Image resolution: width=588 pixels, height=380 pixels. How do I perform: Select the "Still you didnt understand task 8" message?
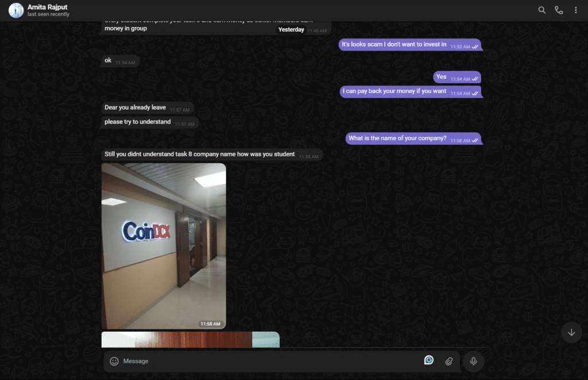[212, 154]
